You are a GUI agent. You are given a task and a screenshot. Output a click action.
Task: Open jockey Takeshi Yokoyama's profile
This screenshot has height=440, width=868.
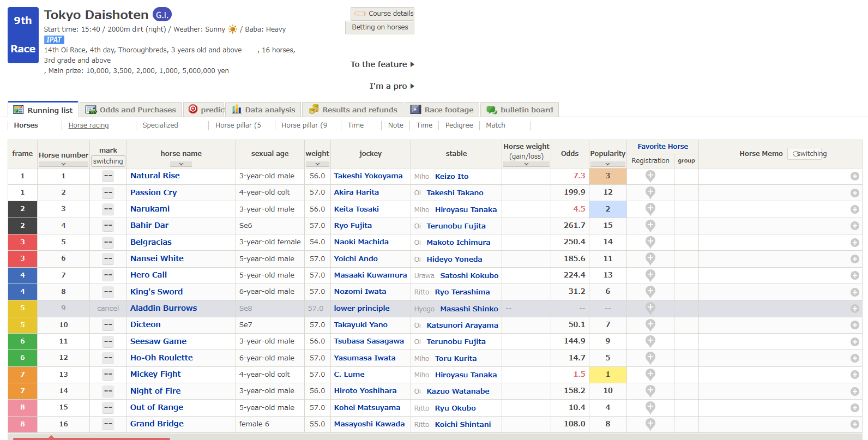(x=369, y=176)
